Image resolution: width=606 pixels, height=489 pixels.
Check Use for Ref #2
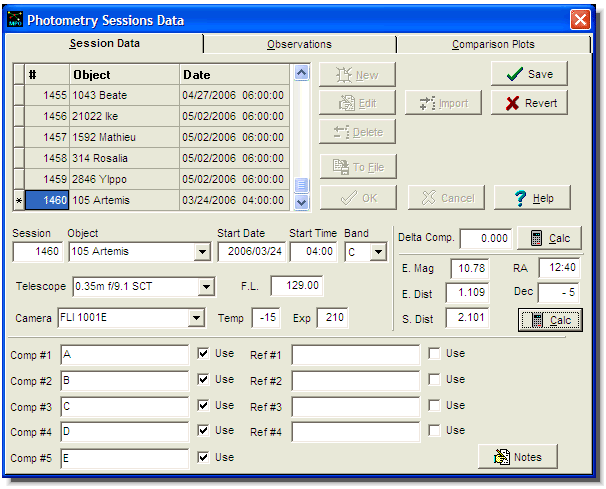pyautogui.click(x=434, y=379)
